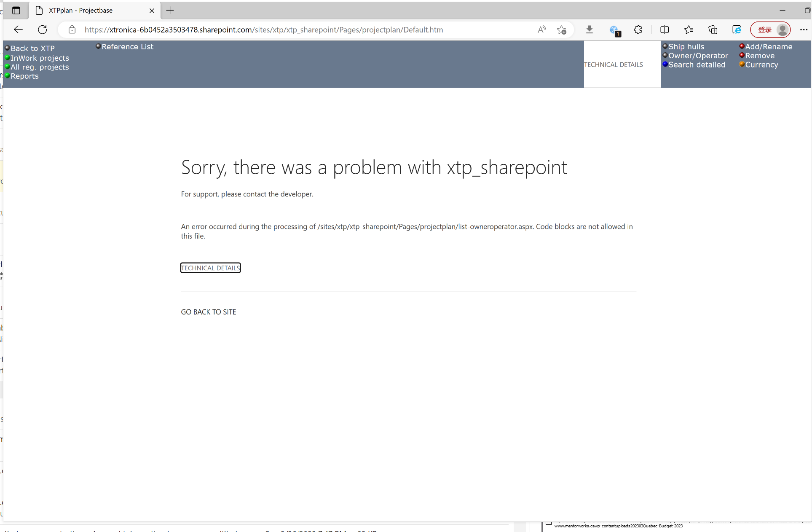The width and height of the screenshot is (812, 532).
Task: Expand TECHNICAL DETAILS under the error message
Action: (x=210, y=268)
